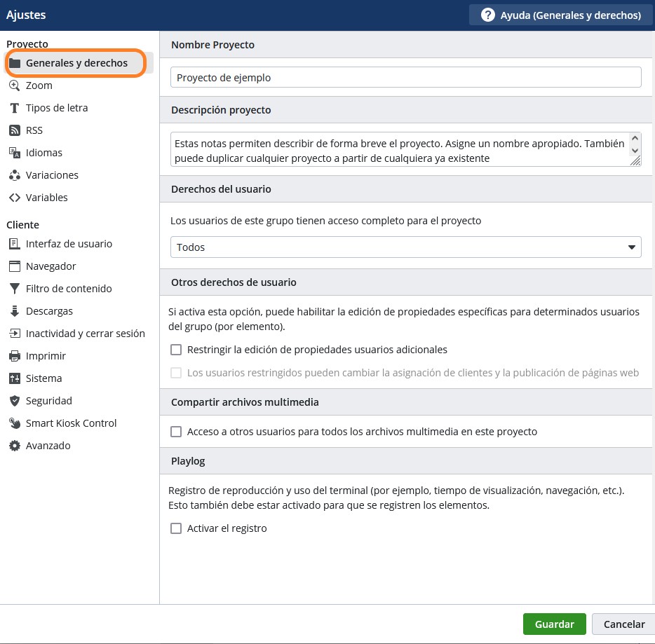Click the Descargas download icon

[x=14, y=311]
